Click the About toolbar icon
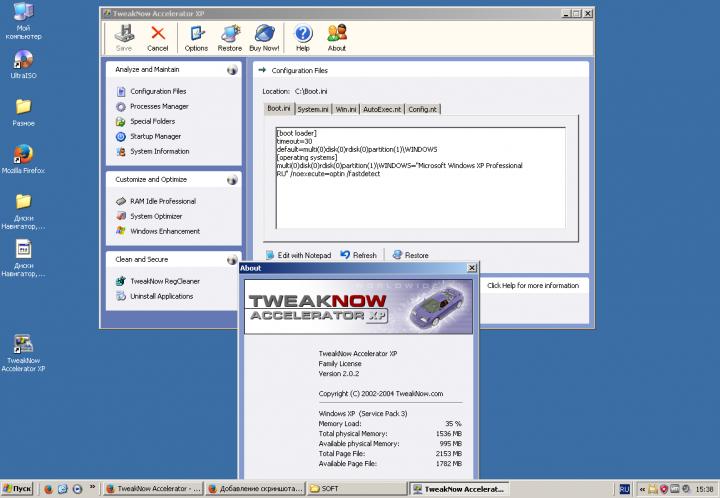 pos(337,35)
